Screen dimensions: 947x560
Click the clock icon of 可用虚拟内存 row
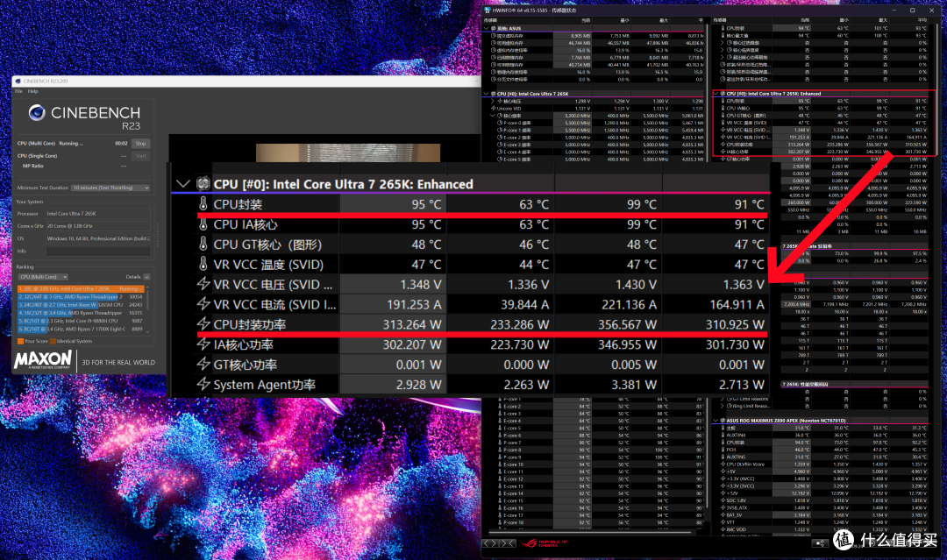[494, 43]
